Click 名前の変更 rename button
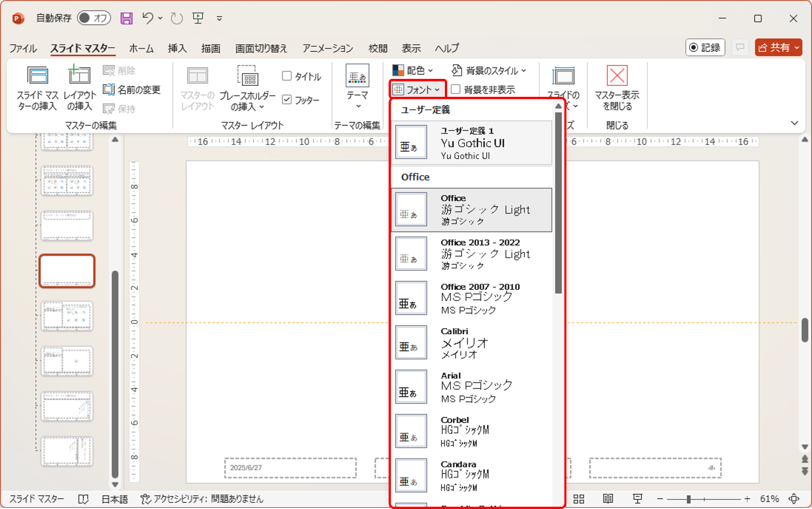The image size is (812, 509). pyautogui.click(x=132, y=89)
